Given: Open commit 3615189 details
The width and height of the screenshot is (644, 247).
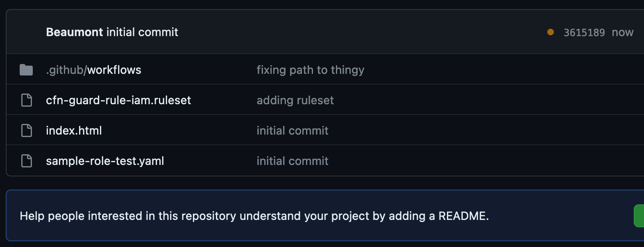Looking at the screenshot, I should point(584,32).
